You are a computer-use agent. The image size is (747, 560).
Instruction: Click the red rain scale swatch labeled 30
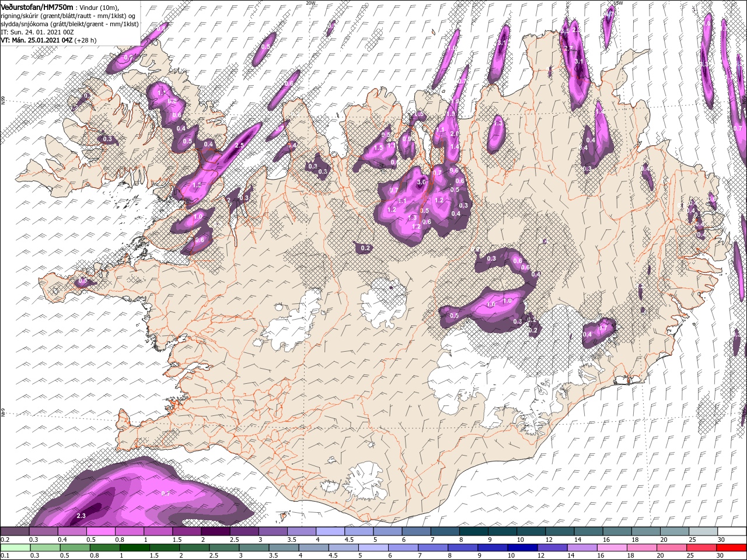pos(732,547)
